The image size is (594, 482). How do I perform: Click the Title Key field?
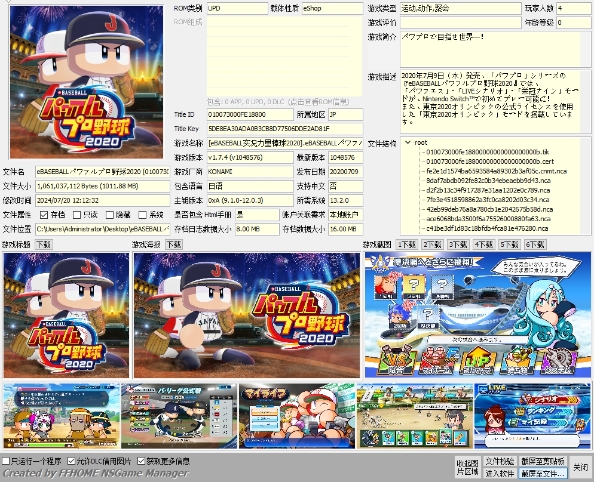[285, 128]
